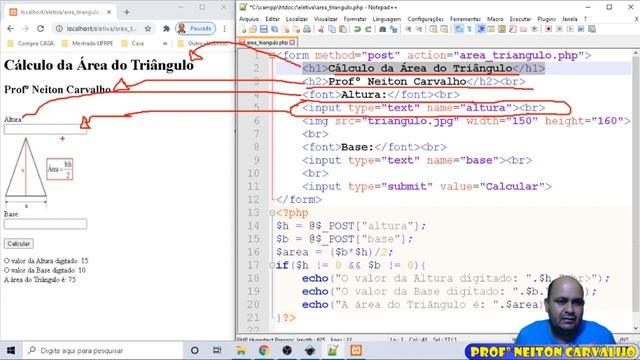Open the Executar menu

point(520,19)
